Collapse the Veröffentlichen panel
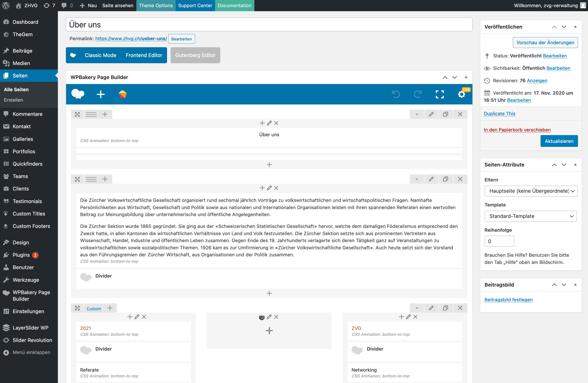 pos(575,27)
